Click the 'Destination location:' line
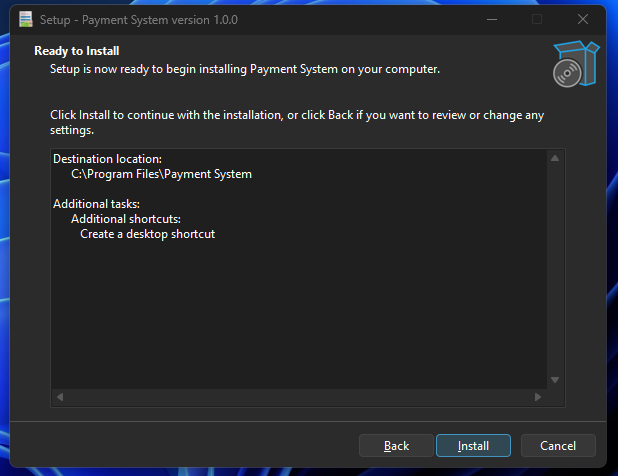 [107, 159]
